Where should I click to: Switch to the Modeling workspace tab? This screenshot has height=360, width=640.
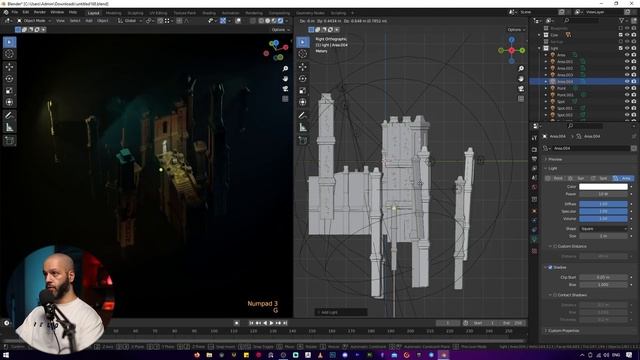113,13
